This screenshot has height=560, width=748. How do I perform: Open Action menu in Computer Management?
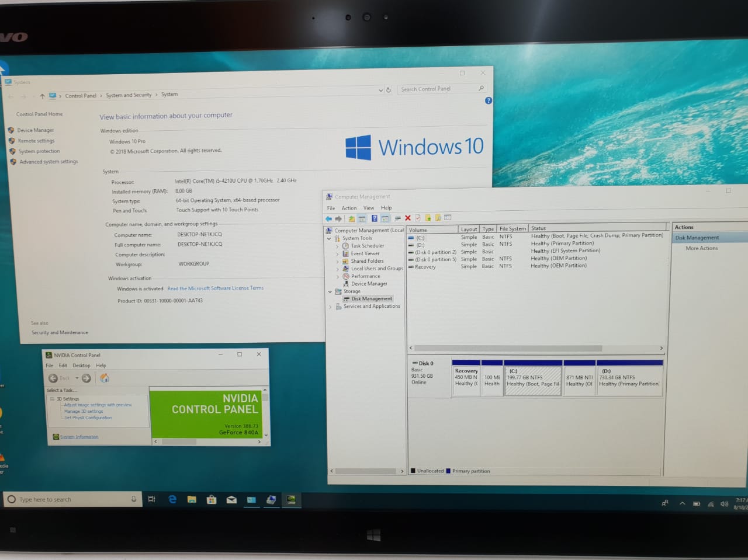coord(349,208)
